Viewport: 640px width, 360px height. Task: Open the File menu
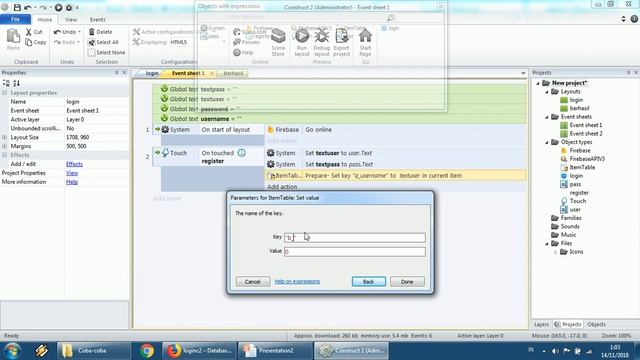click(16, 19)
